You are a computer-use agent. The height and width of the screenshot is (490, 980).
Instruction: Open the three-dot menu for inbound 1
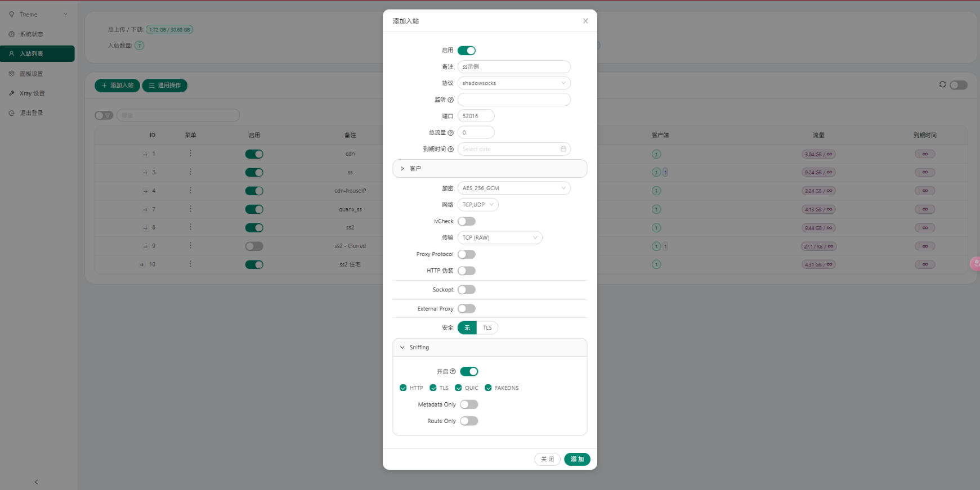[190, 154]
